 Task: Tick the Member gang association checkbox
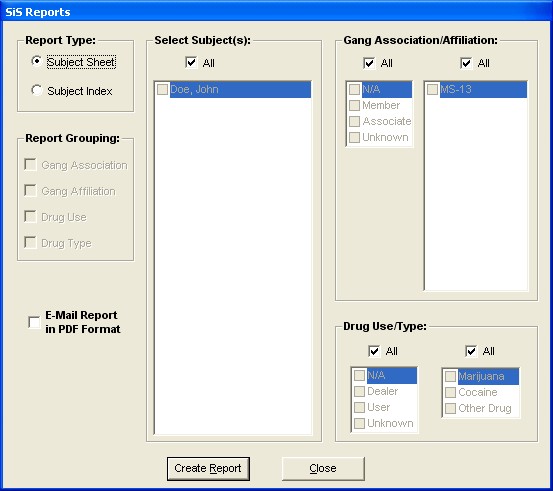[354, 105]
